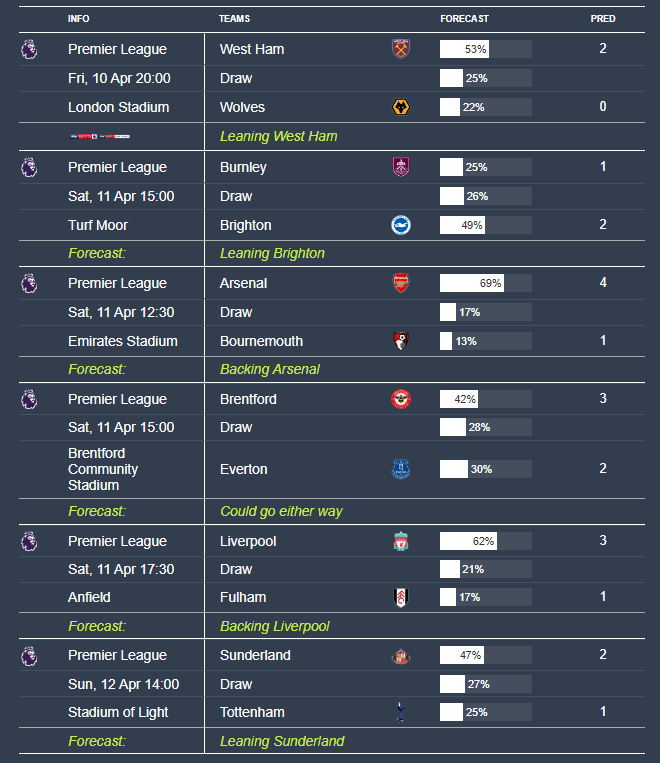The height and width of the screenshot is (763, 660).
Task: Click the Bournemouth club crest
Action: pos(401,341)
